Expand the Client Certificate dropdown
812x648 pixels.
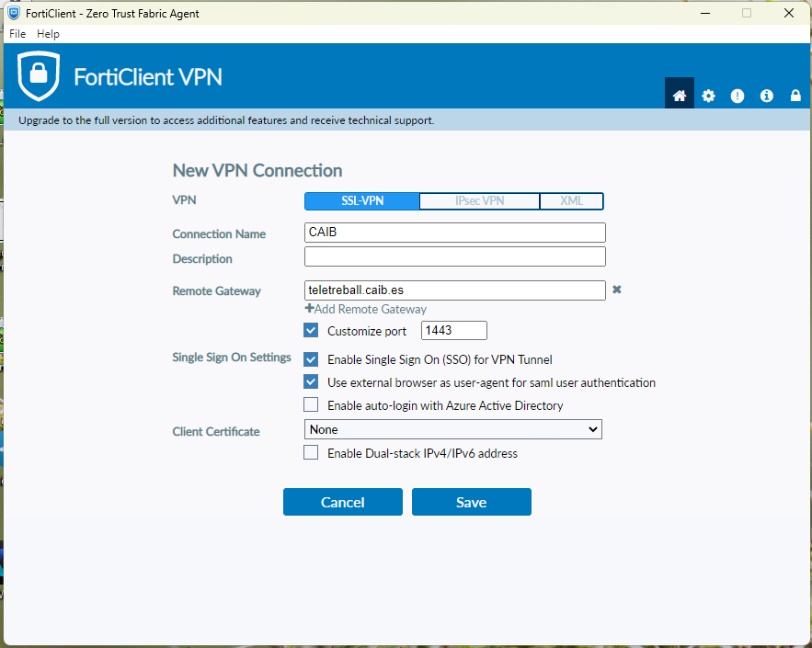(x=452, y=429)
